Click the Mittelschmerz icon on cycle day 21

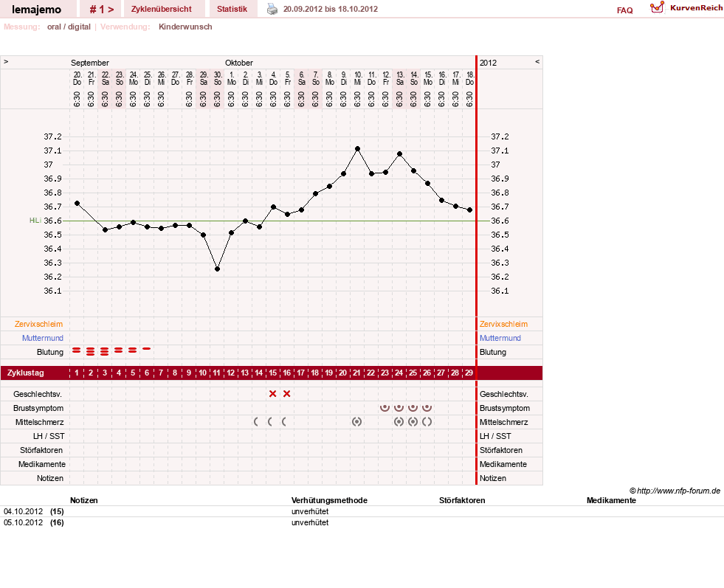click(x=356, y=421)
